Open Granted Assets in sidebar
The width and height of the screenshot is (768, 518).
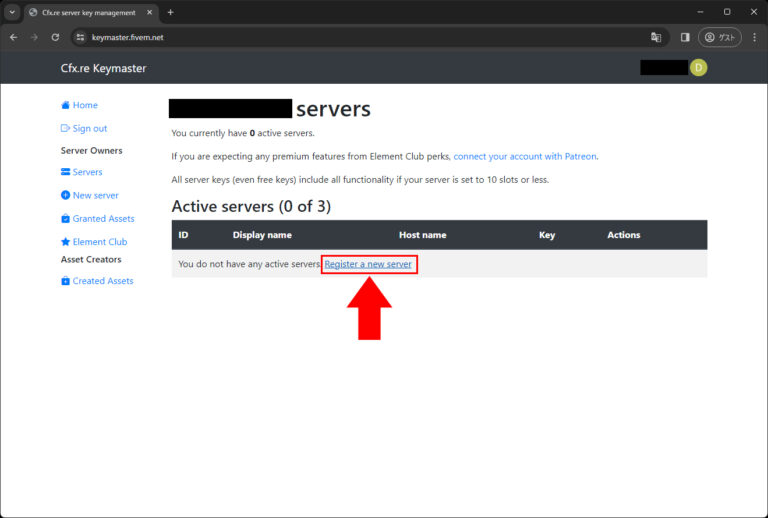point(103,218)
